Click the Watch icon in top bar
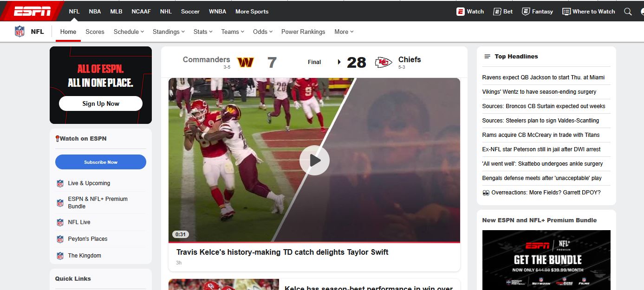 [461, 12]
